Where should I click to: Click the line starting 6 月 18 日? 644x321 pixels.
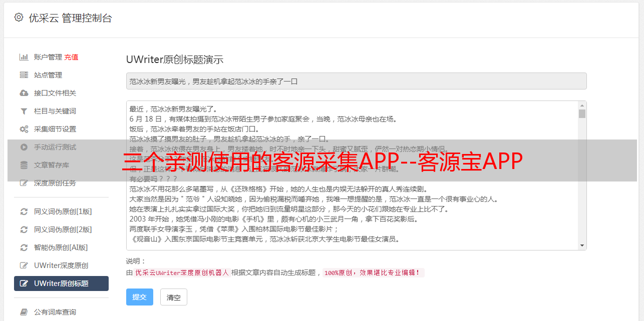coord(263,119)
